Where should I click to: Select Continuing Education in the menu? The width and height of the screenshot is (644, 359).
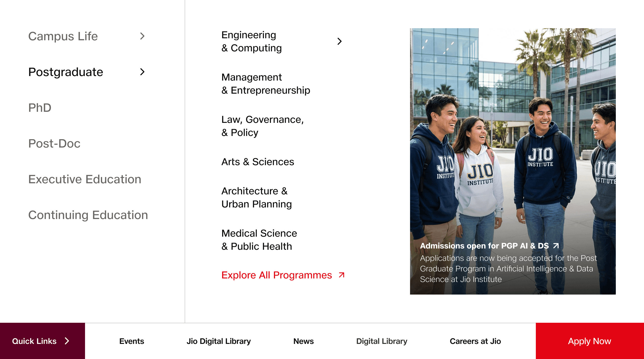point(88,215)
